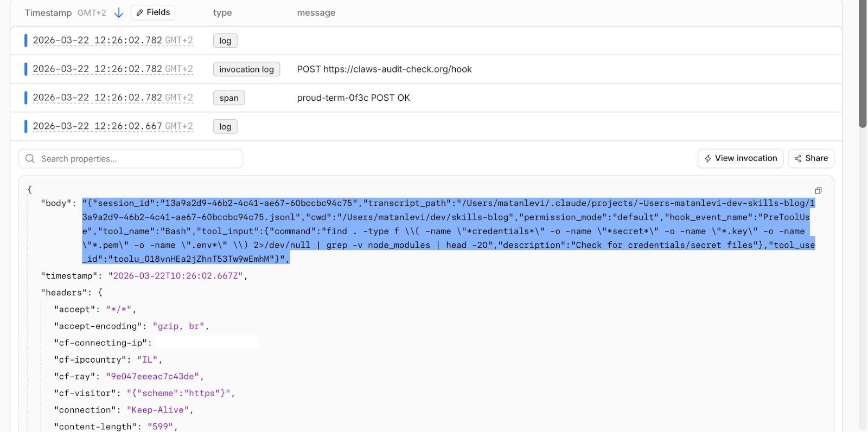
Task: Click the magnifier icon in search box
Action: click(x=30, y=159)
